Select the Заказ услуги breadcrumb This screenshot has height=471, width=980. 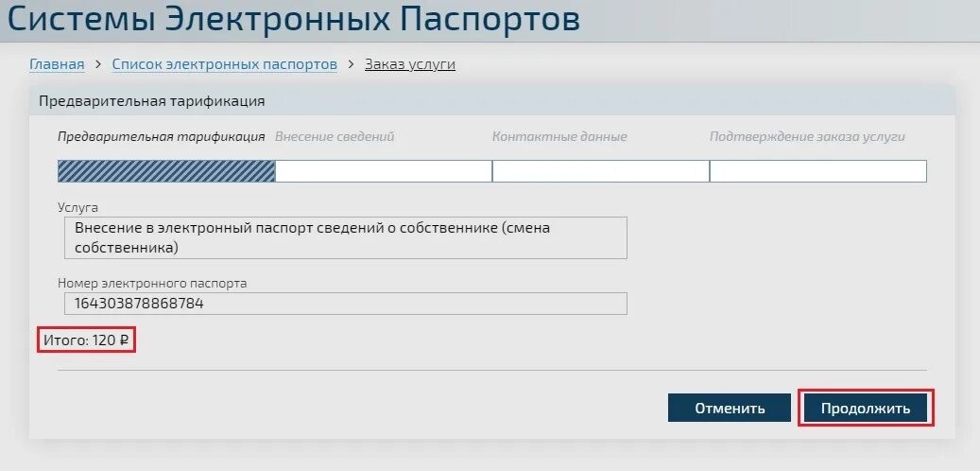(x=410, y=64)
